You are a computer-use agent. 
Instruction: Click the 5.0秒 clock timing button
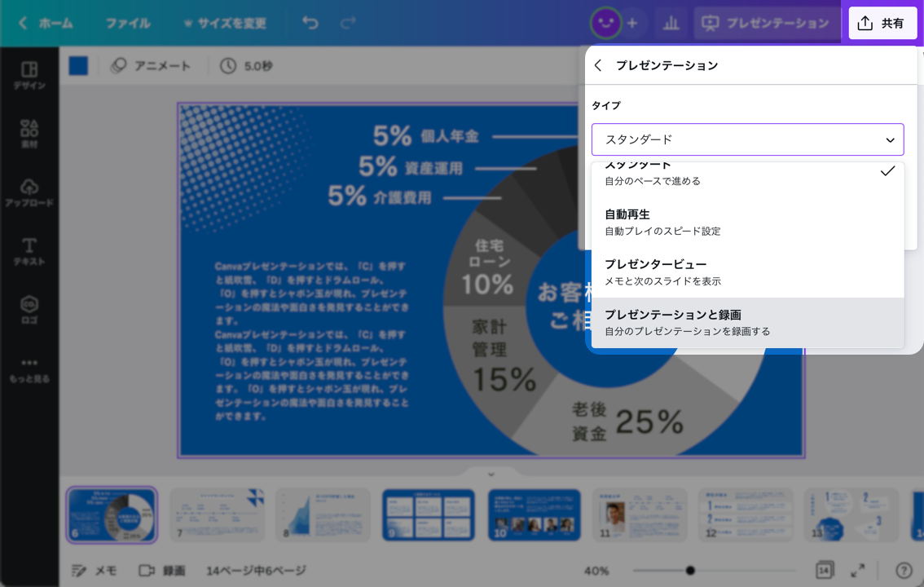(x=246, y=66)
